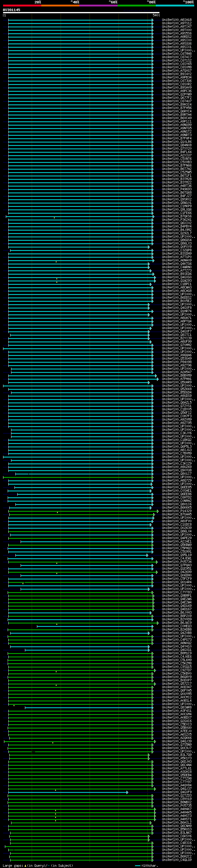Click the cyan ~100% identity color band
The image size is (197, 868).
(x=175, y=6)
